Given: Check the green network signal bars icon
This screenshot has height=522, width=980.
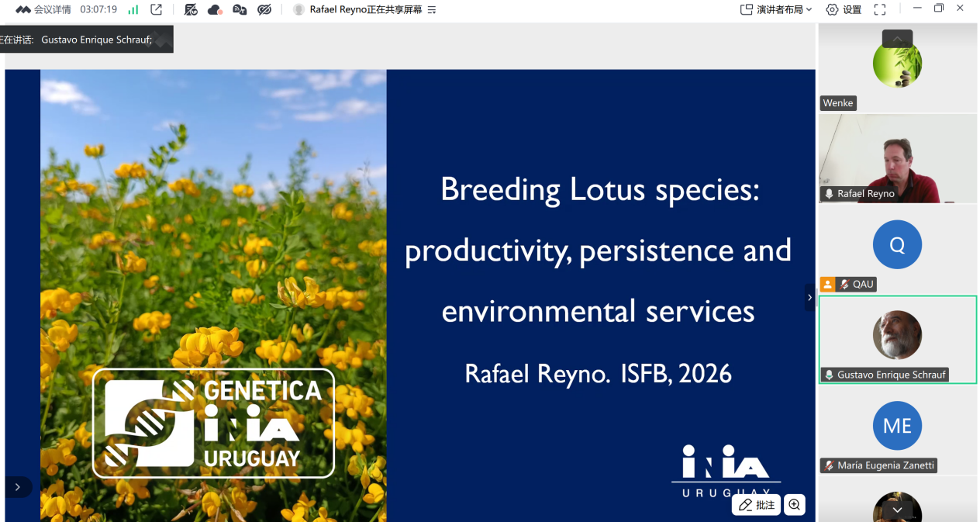Looking at the screenshot, I should click(133, 9).
